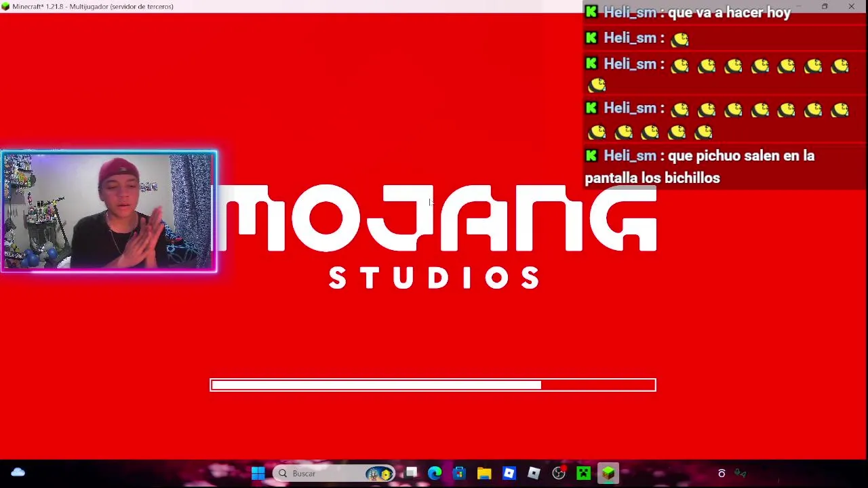Click the chat text 'que pichuo salen en la pantalla los bichillos'
Image resolution: width=868 pixels, height=488 pixels.
700,167
